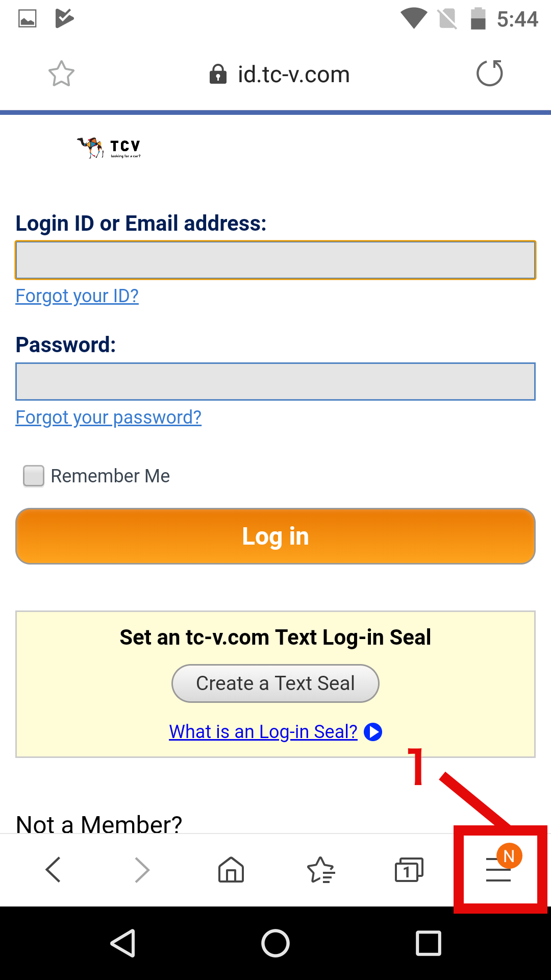Go back using browser back arrow

click(54, 869)
